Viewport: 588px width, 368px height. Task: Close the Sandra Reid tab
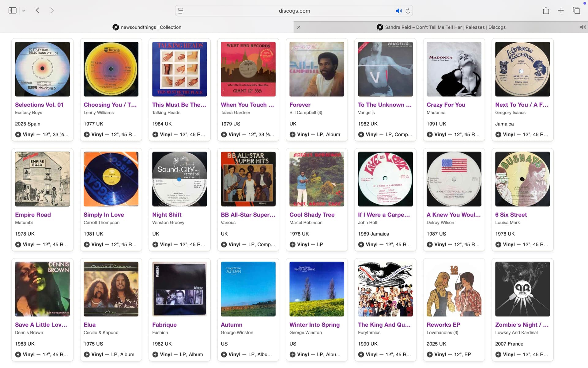click(299, 27)
